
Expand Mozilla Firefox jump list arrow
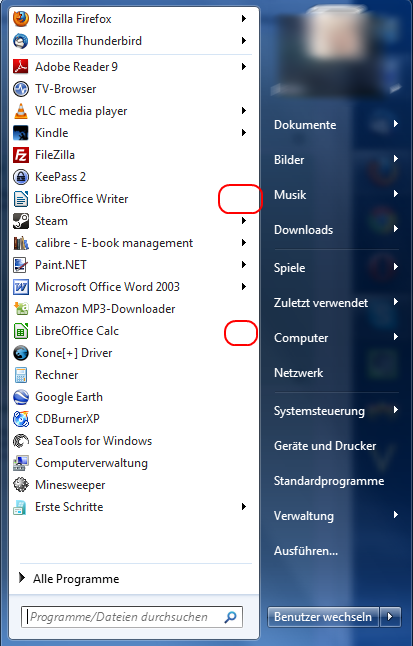click(244, 19)
